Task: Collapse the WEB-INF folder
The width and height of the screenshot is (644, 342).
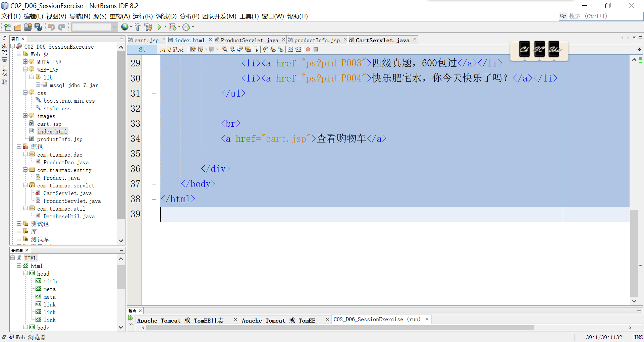Action: click(25, 69)
